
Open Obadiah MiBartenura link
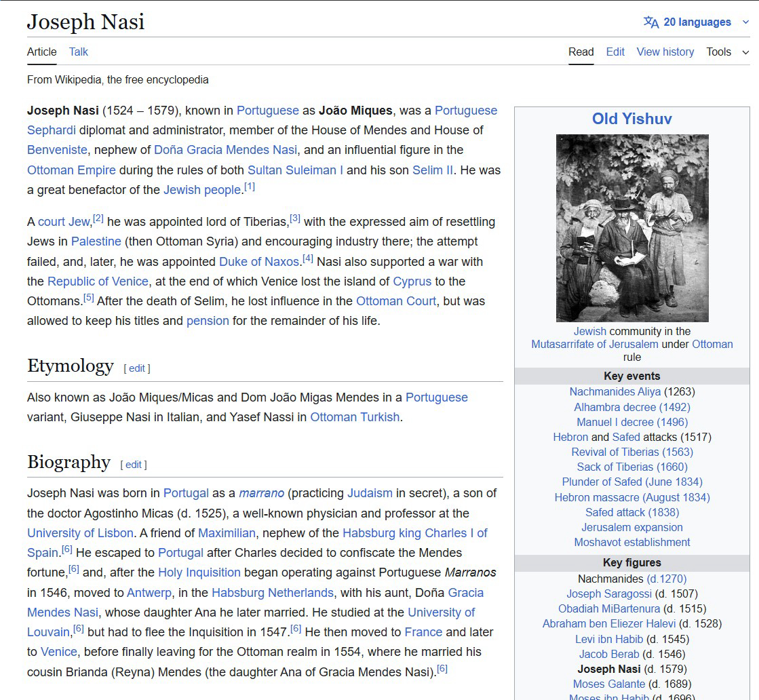[609, 609]
